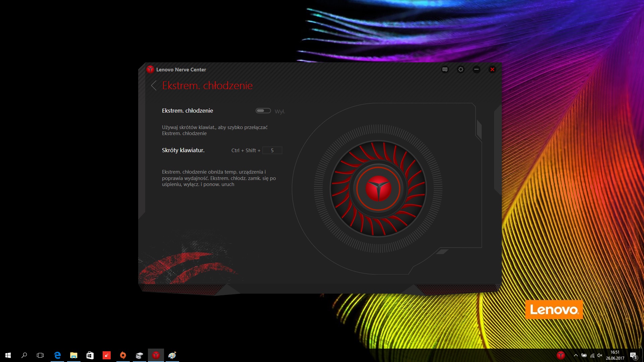Click the 'Skróty klawiatur.' label
Viewport: 644px width, 362px height.
(183, 150)
